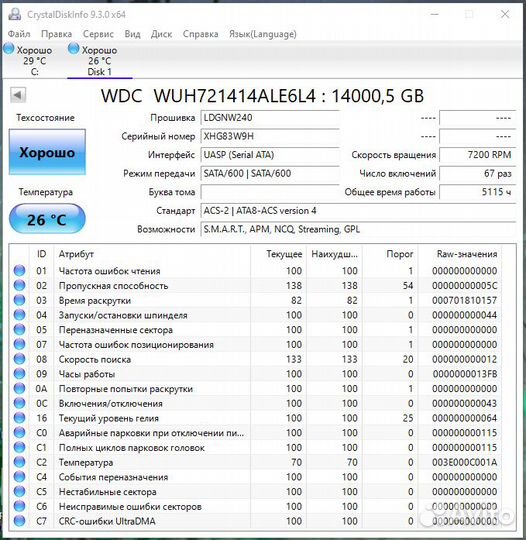Click the status icon of attribute 0C

point(20,403)
